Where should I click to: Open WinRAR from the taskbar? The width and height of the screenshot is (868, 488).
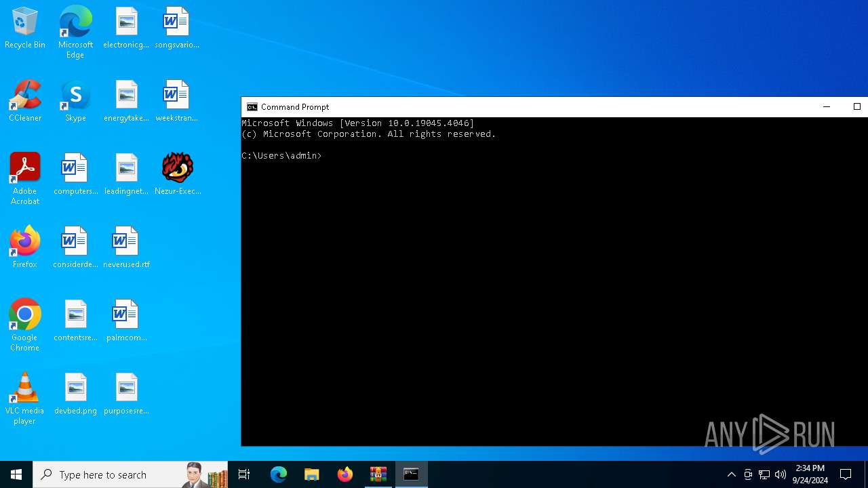click(378, 474)
